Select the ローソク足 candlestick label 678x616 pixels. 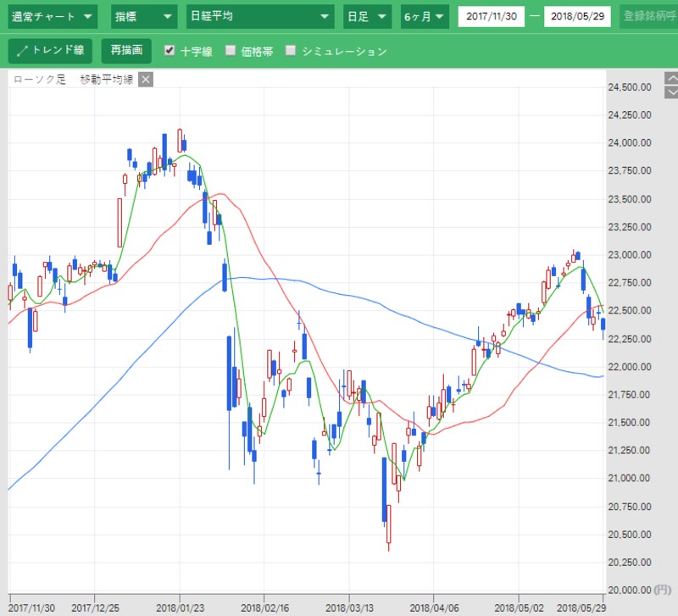39,80
